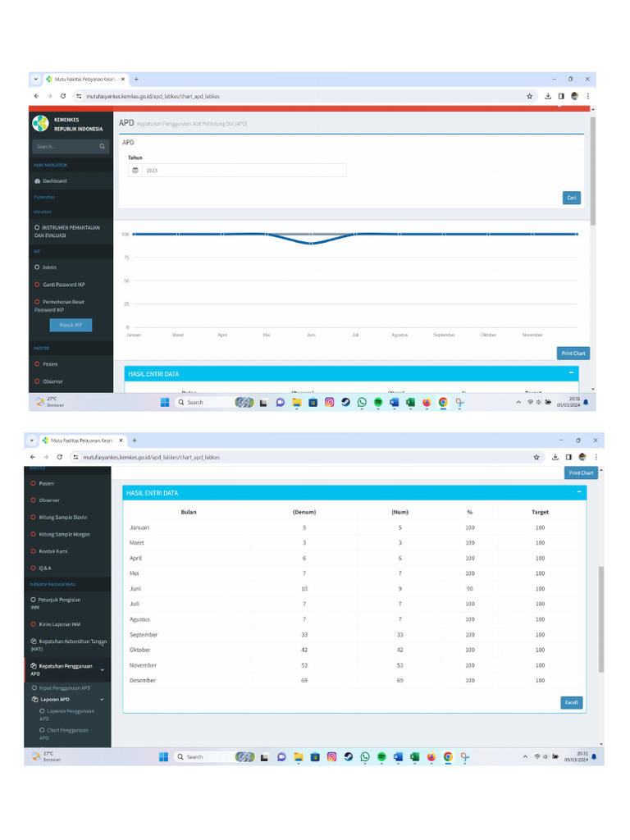Screen dimensions: 630x840
Task: Click the magnifier icon in sidebar search
Action: tap(103, 146)
